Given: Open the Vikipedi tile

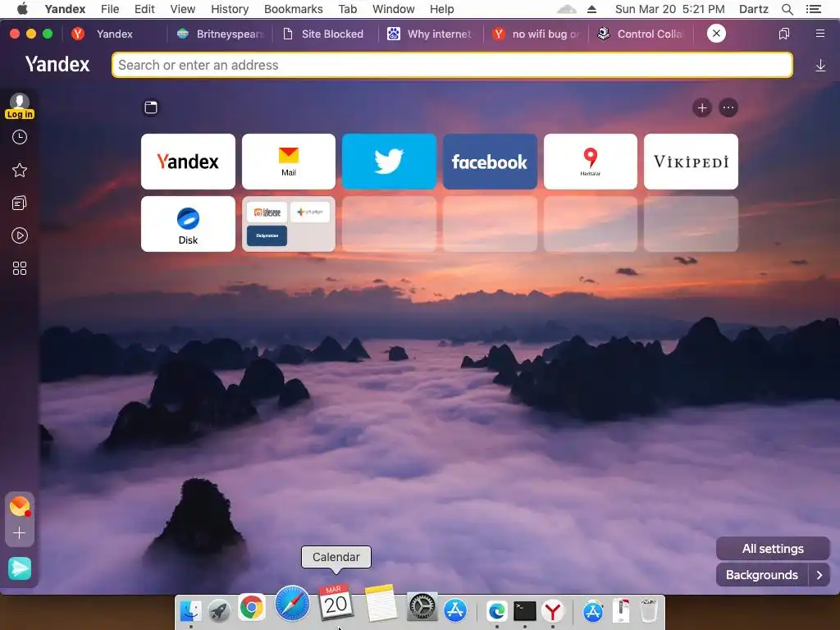Looking at the screenshot, I should [x=691, y=162].
